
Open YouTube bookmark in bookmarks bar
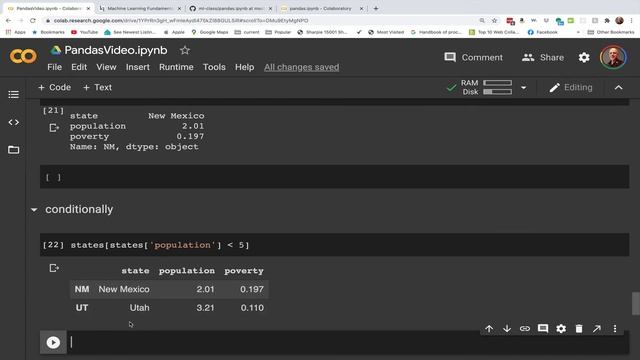(x=84, y=32)
